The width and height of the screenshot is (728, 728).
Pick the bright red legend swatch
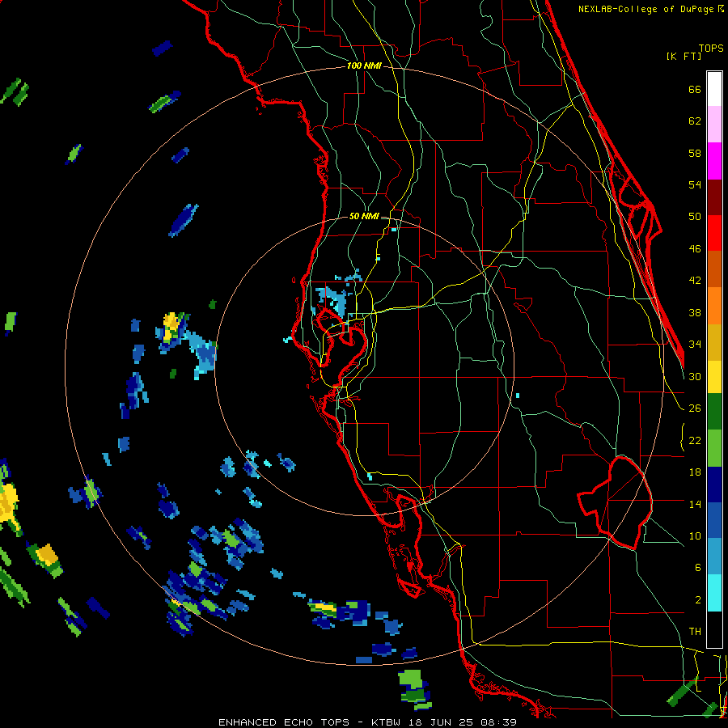pyautogui.click(x=714, y=233)
